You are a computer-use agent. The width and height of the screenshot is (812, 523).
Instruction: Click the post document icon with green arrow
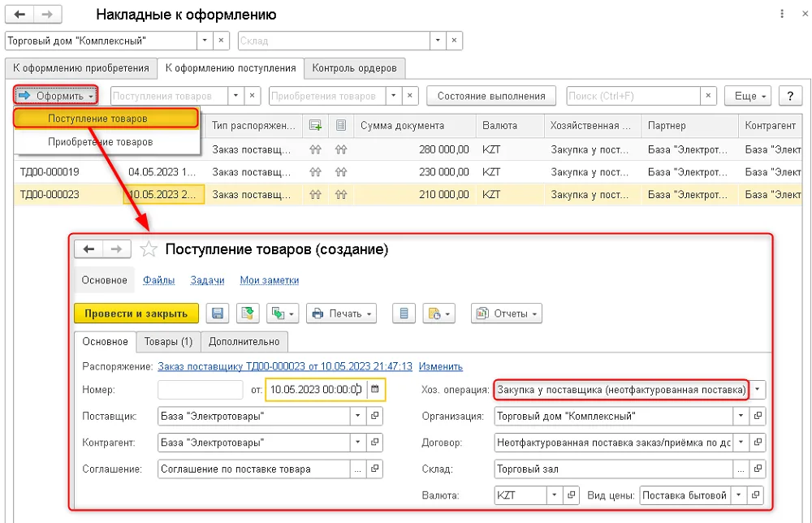pyautogui.click(x=248, y=313)
